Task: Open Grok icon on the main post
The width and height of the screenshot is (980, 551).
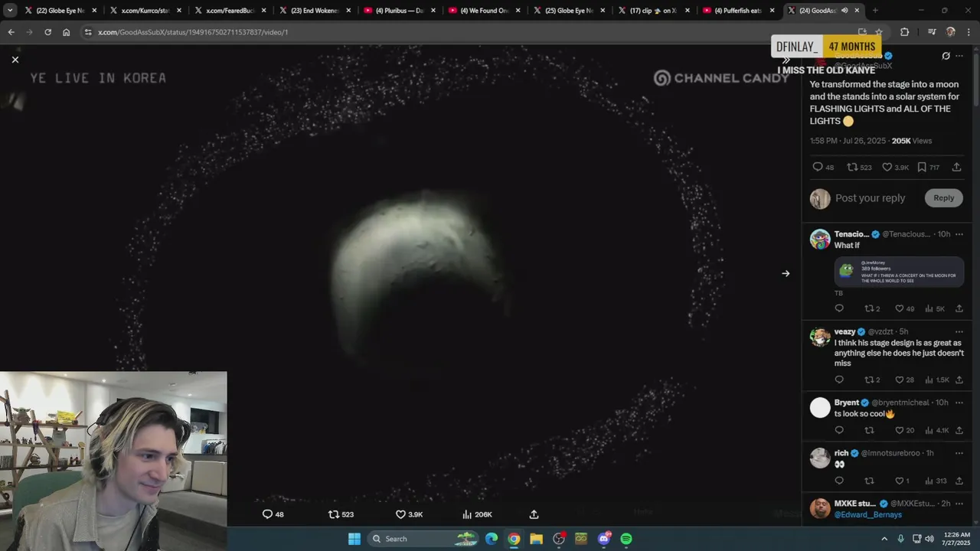Action: pyautogui.click(x=946, y=56)
